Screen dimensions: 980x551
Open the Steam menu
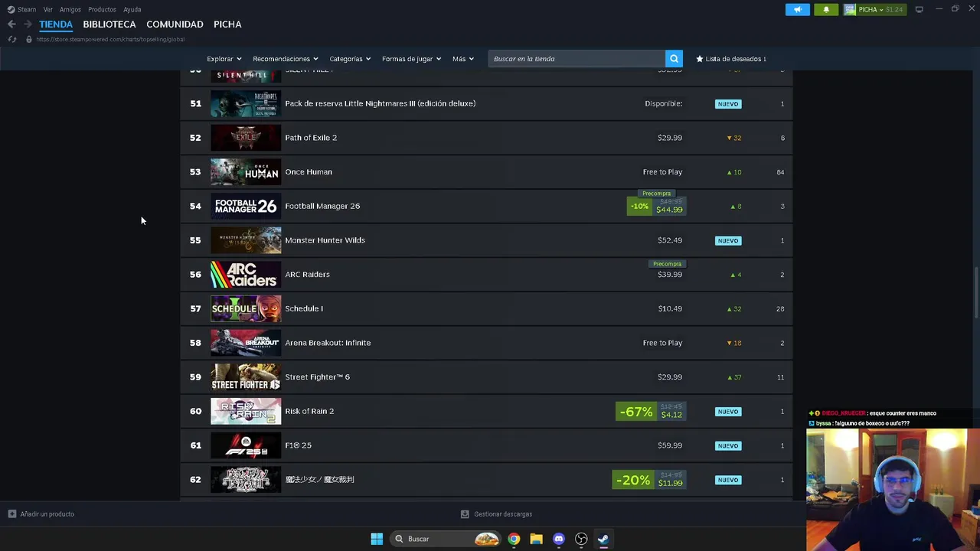pos(27,9)
